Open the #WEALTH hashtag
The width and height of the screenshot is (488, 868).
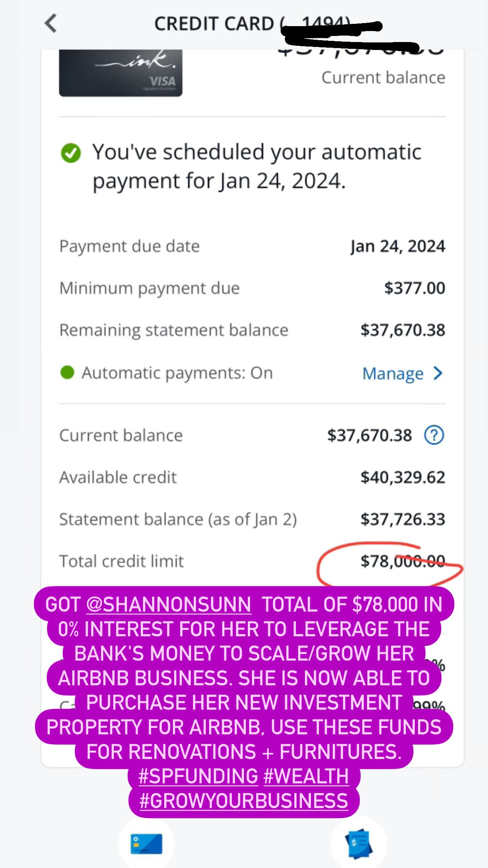[306, 776]
